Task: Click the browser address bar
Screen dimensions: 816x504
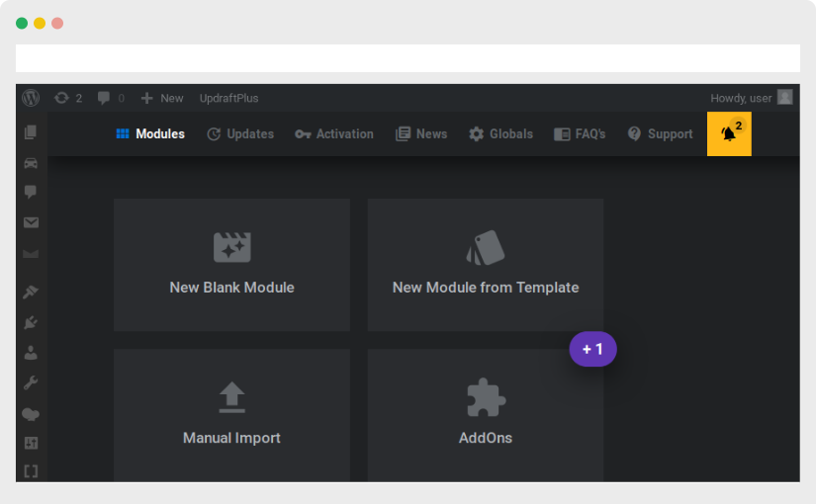Action: point(408,58)
